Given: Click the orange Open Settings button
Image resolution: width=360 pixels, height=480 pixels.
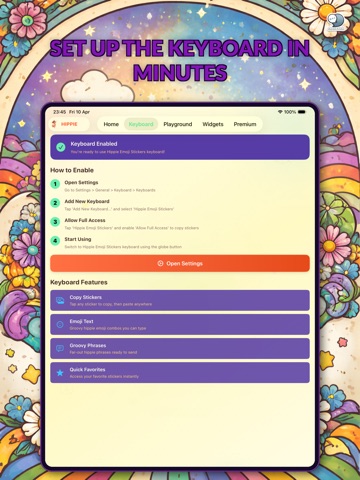Looking at the screenshot, I should coord(180,263).
